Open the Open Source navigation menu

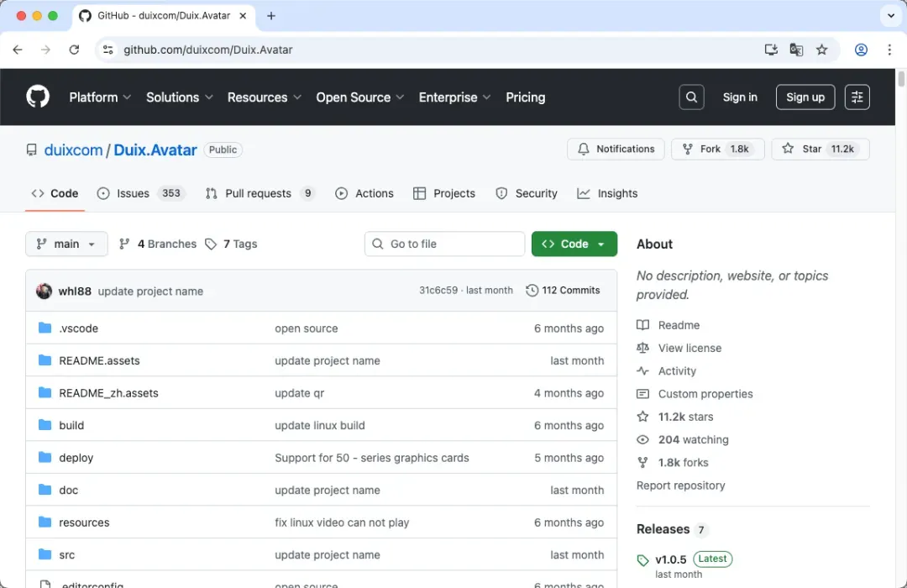(360, 97)
